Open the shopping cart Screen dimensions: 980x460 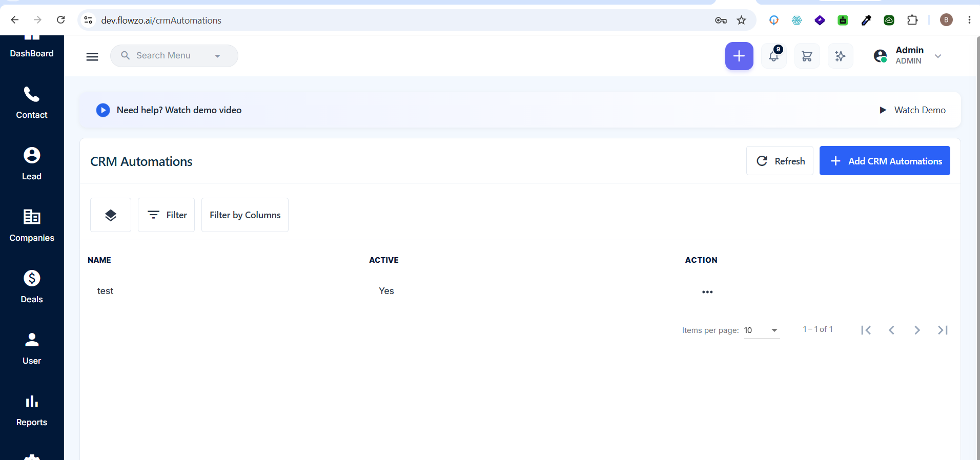coord(807,56)
